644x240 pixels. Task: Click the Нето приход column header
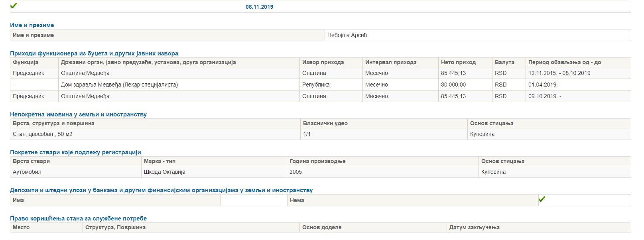point(458,62)
